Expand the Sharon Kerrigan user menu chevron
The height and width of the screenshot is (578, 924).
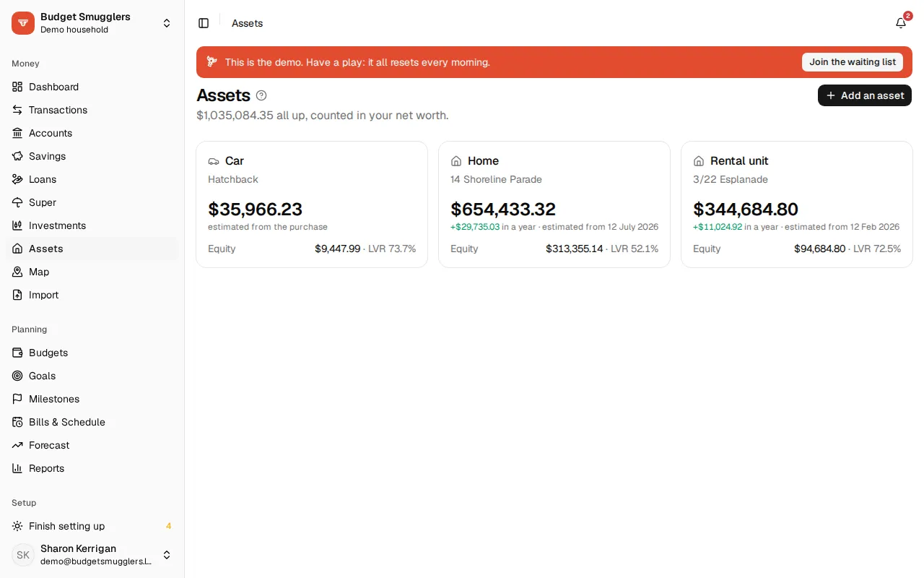point(167,555)
